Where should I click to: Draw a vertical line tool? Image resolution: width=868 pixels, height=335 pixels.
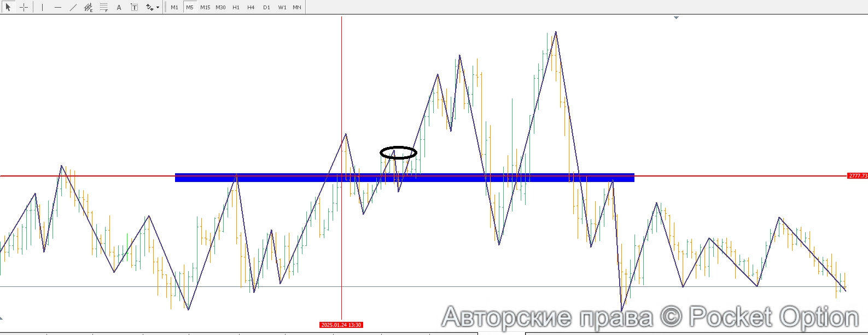pos(42,7)
